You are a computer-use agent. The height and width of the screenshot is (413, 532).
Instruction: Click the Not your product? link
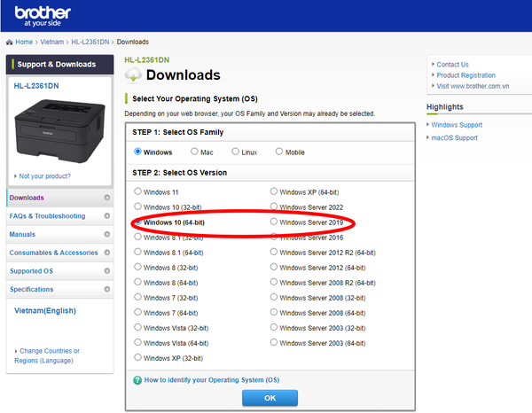[45, 176]
